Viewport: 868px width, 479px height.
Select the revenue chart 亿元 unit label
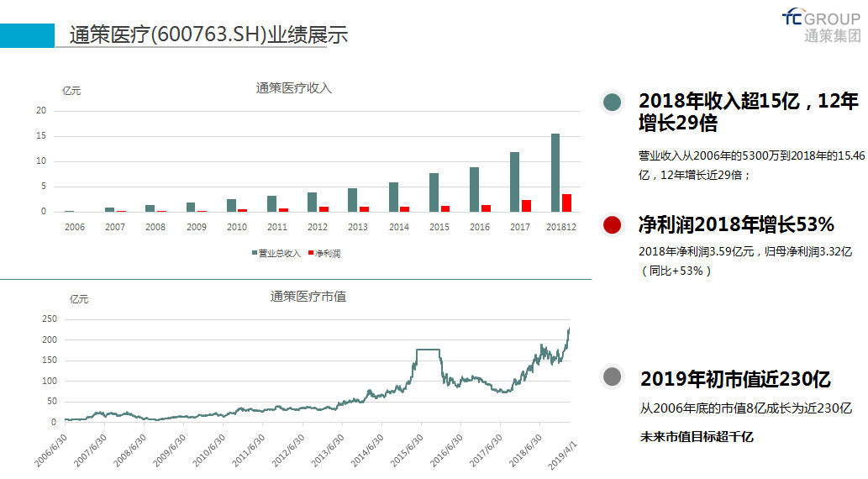(71, 91)
